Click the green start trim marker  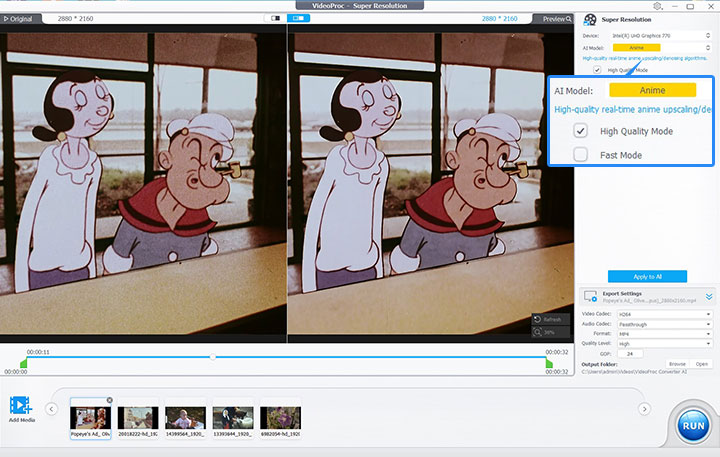click(24, 363)
